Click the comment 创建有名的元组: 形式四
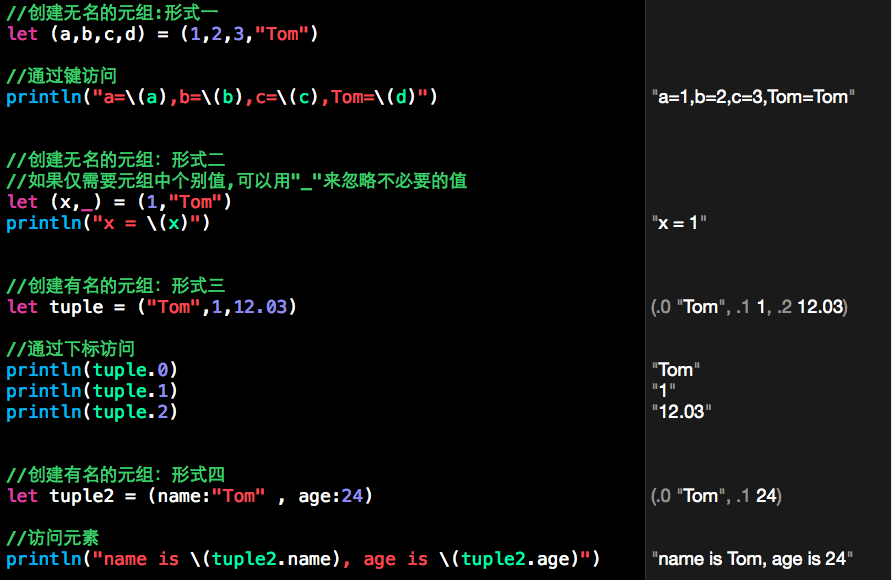 [116, 474]
